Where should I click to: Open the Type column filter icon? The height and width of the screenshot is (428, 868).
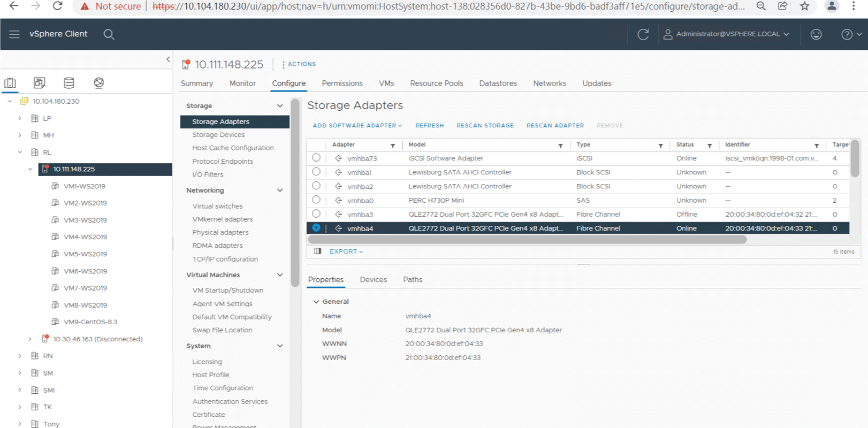click(660, 146)
